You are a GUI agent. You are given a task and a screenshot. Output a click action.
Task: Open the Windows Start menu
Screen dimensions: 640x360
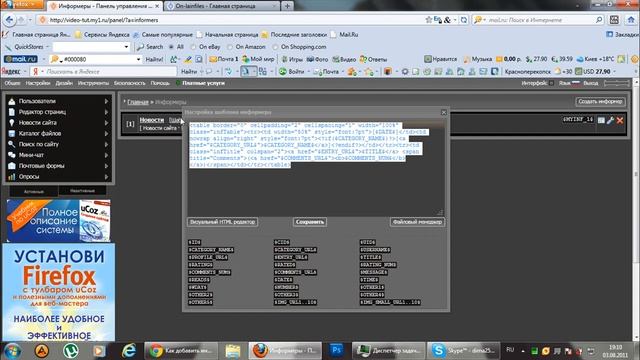tap(12, 351)
